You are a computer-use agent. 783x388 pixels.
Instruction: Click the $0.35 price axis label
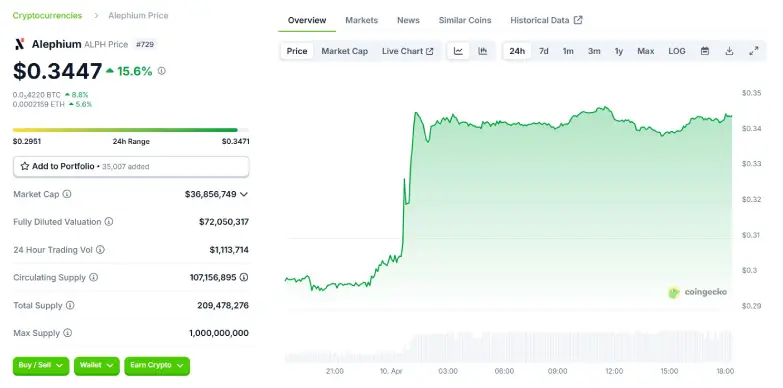pyautogui.click(x=751, y=93)
